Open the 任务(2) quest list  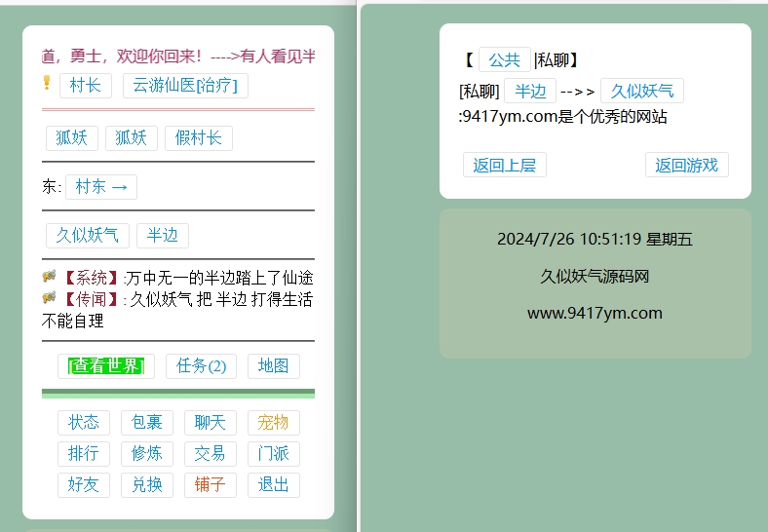click(x=202, y=366)
